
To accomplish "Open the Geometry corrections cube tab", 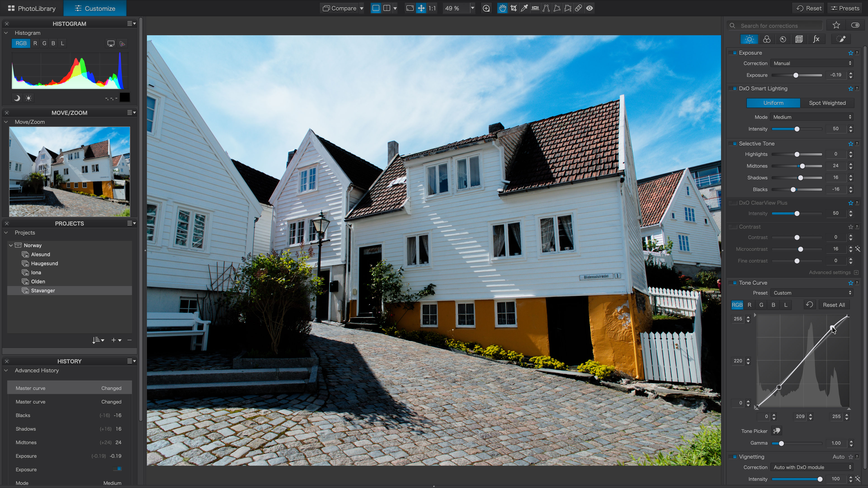I will pos(799,39).
